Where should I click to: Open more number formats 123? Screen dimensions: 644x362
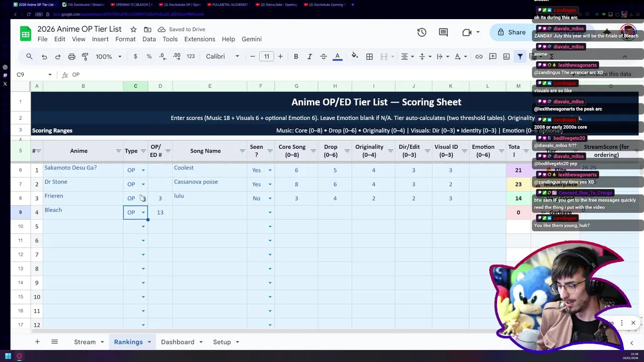point(191,56)
